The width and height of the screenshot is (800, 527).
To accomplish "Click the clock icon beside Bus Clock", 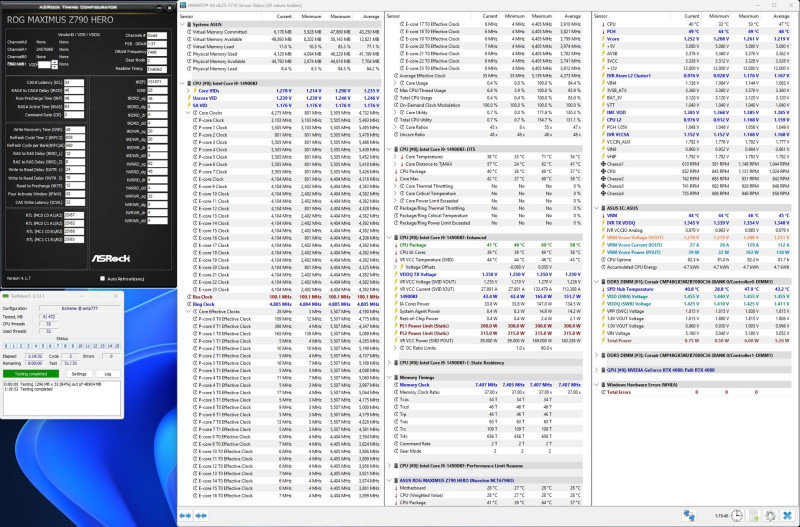I will pyautogui.click(x=189, y=297).
